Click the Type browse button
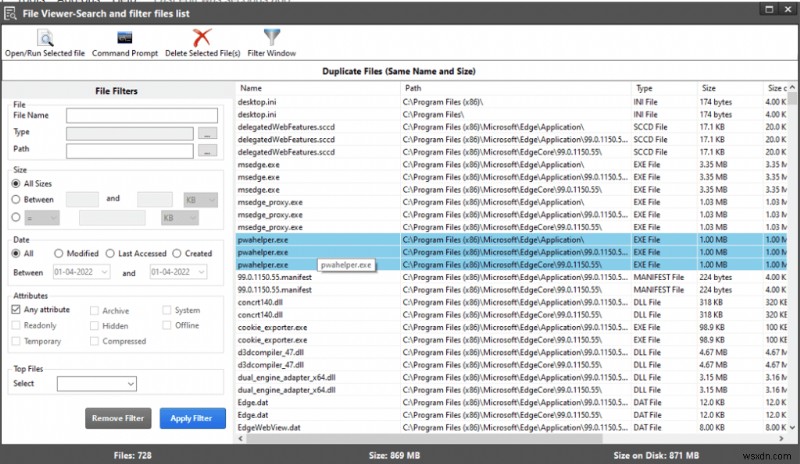This screenshot has width=800, height=464. (207, 134)
